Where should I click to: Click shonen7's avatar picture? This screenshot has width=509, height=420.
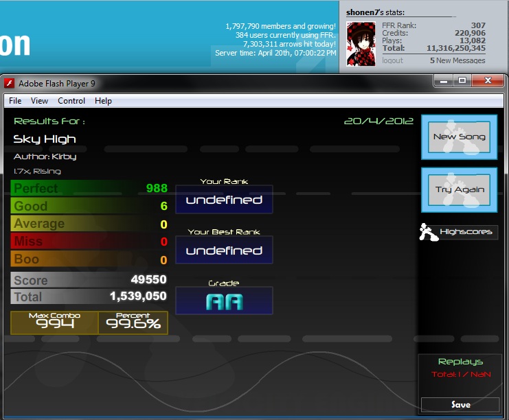[361, 44]
